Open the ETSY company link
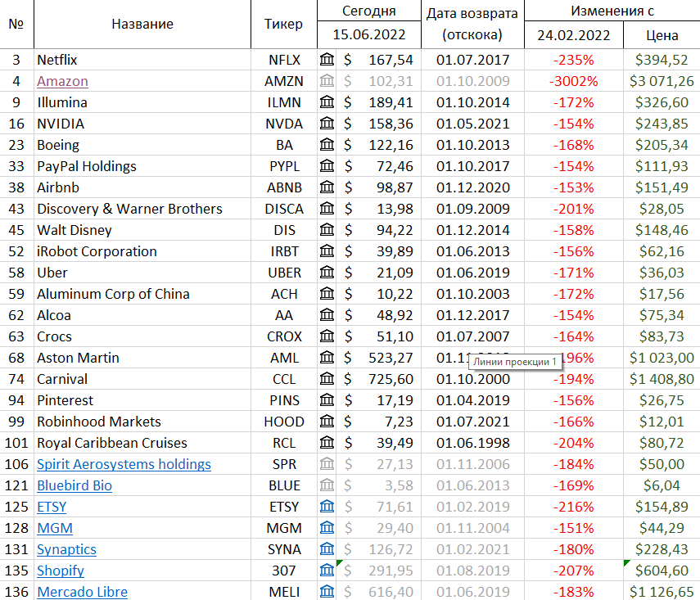The height and width of the screenshot is (600, 700). coord(52,507)
